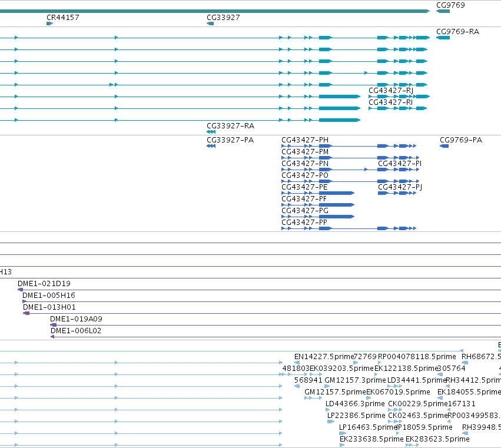Viewport: 501px width, 448px height.
Task: Click the LD44366.3prime EST label
Action: [355, 404]
